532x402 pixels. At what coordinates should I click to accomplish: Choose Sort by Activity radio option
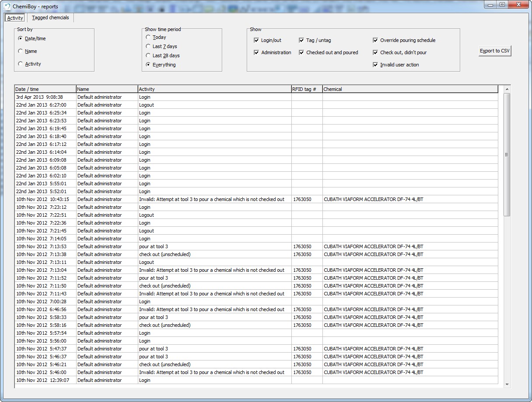(x=21, y=64)
